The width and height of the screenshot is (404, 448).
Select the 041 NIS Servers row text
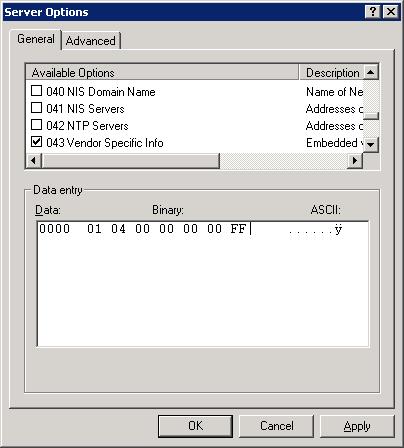[x=85, y=109]
